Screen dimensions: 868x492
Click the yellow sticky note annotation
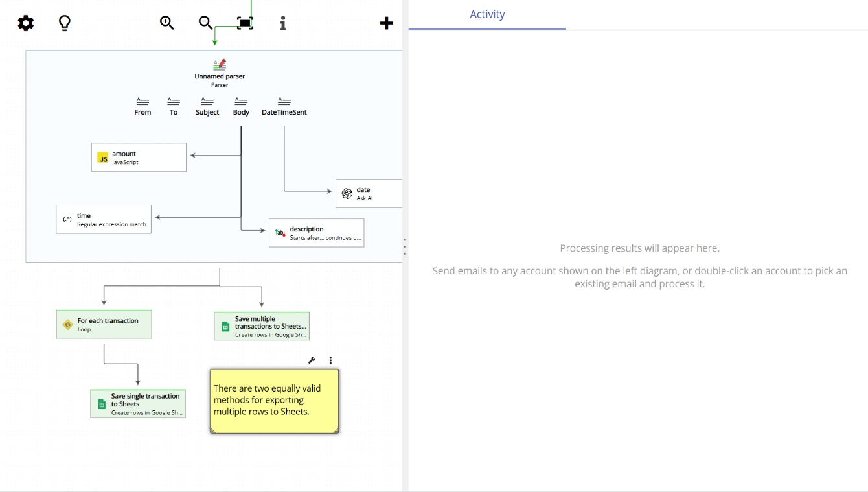point(273,400)
